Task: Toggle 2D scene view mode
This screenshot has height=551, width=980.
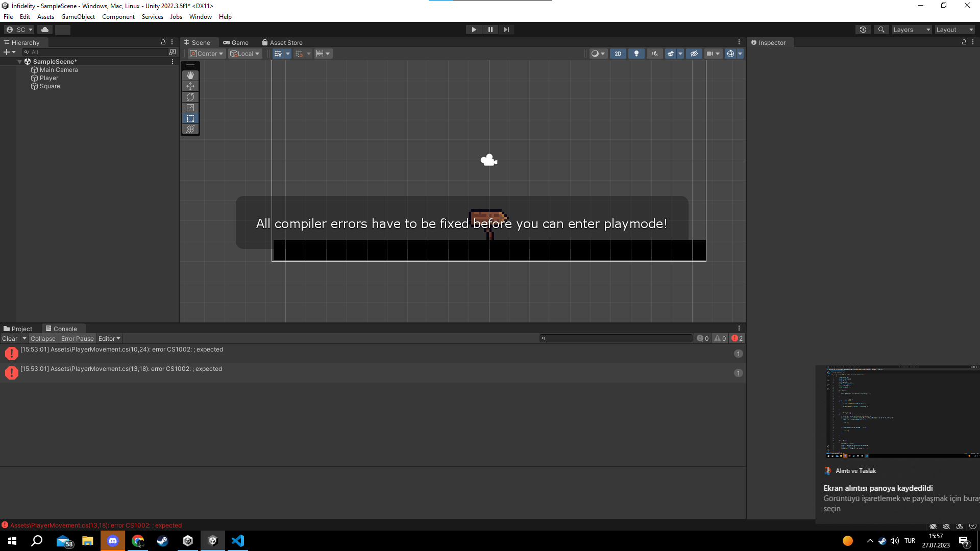Action: [618, 54]
